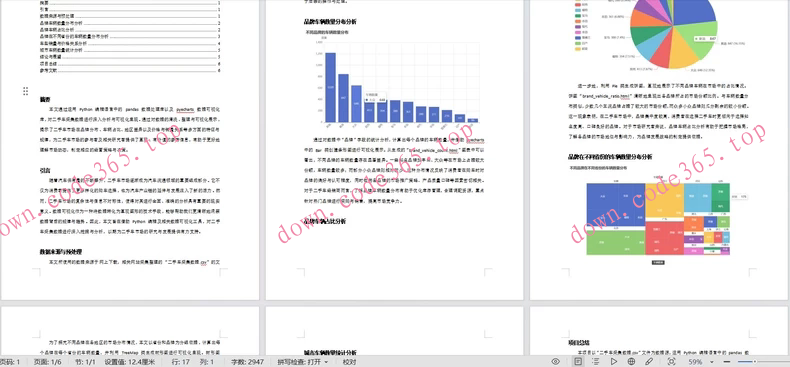
Task: Click the 城市车辆数量统计分析 heading on page five
Action: coord(330,352)
